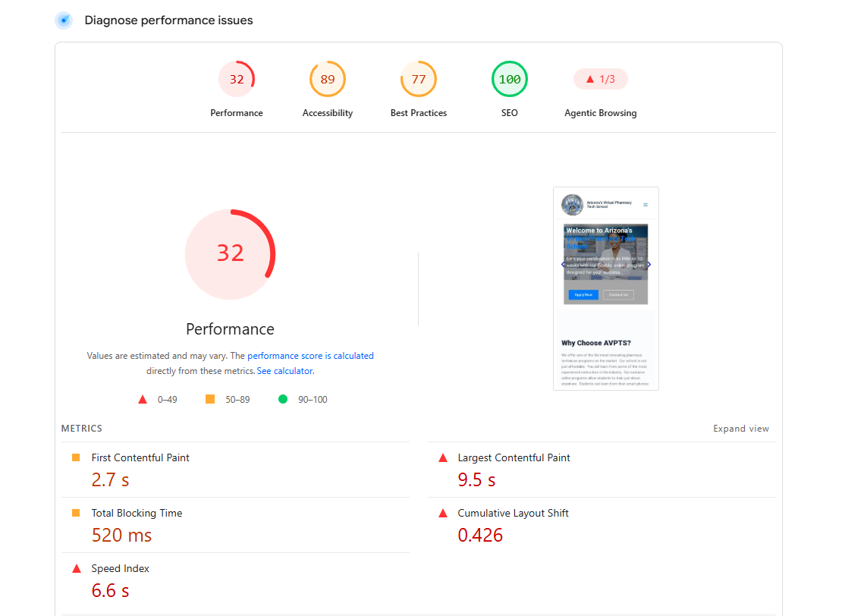Click the blue Diagnose performance issues icon

tap(64, 20)
